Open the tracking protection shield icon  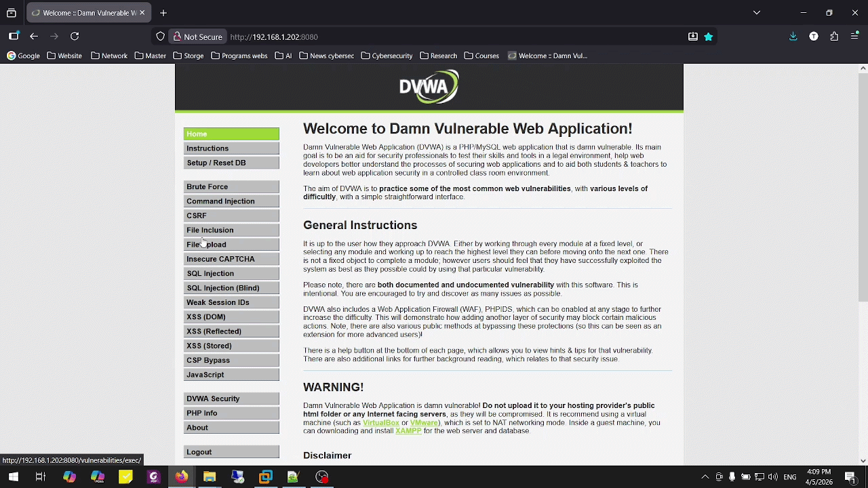(x=160, y=37)
